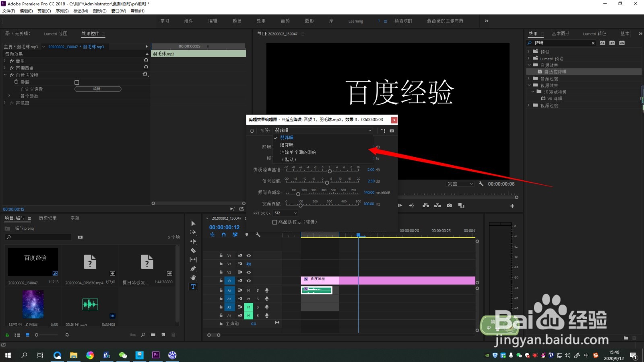644x362 pixels.
Task: Switch to the 音频 workspace
Action: pyautogui.click(x=285, y=21)
